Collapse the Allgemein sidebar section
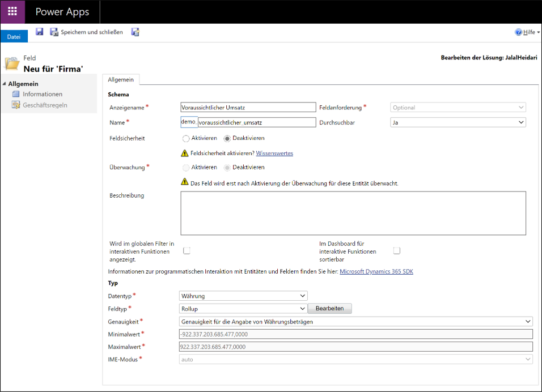Viewport: 542px width, 392px height. pyautogui.click(x=4, y=84)
